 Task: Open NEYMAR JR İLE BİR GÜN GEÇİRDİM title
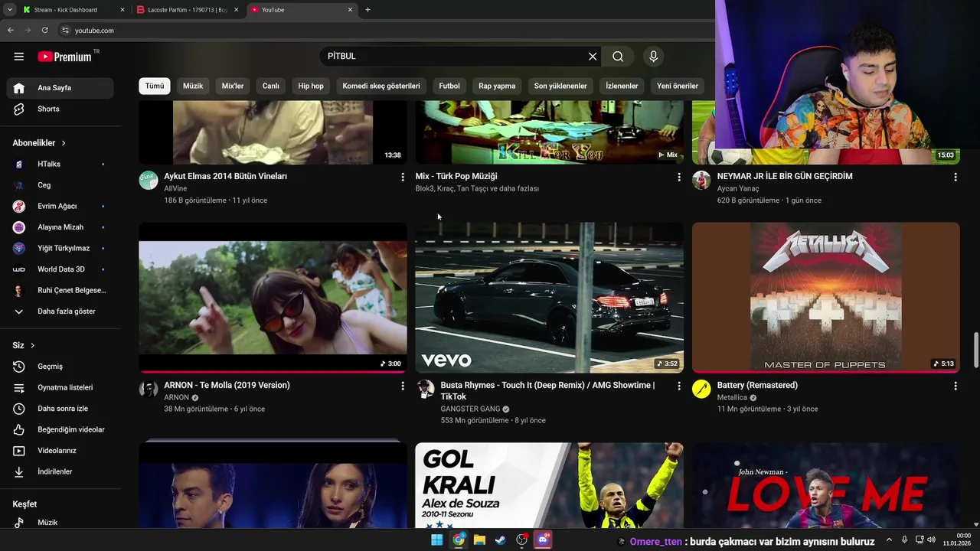coord(785,176)
